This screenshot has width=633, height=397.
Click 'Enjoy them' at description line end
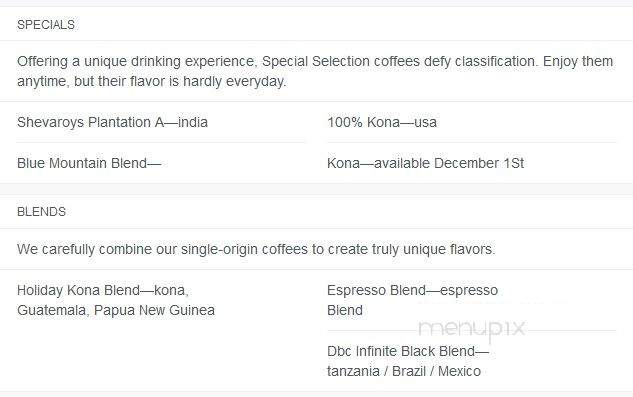pyautogui.click(x=578, y=61)
